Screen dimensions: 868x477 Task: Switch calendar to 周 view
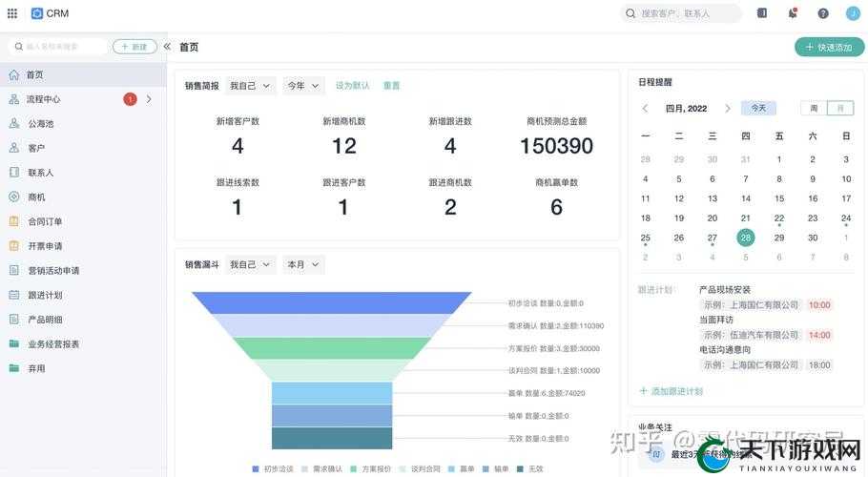point(814,108)
